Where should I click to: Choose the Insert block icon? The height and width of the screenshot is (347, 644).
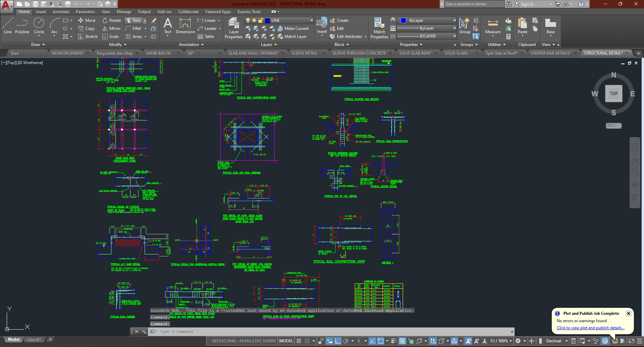(322, 26)
